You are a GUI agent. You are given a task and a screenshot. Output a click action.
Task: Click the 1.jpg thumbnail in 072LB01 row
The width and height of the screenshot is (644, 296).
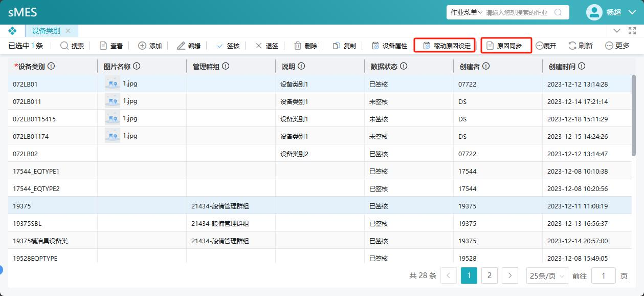[113, 83]
